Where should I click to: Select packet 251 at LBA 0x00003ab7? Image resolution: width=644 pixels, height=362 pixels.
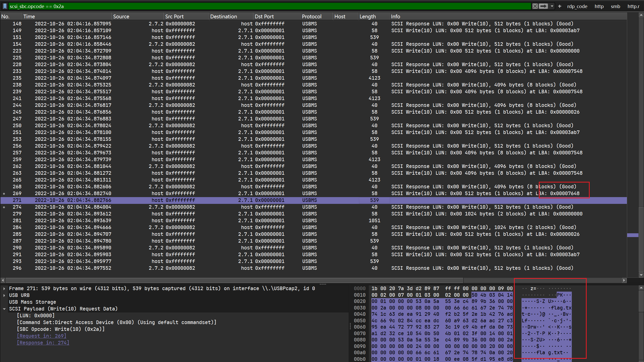pyautogui.click(x=313, y=132)
